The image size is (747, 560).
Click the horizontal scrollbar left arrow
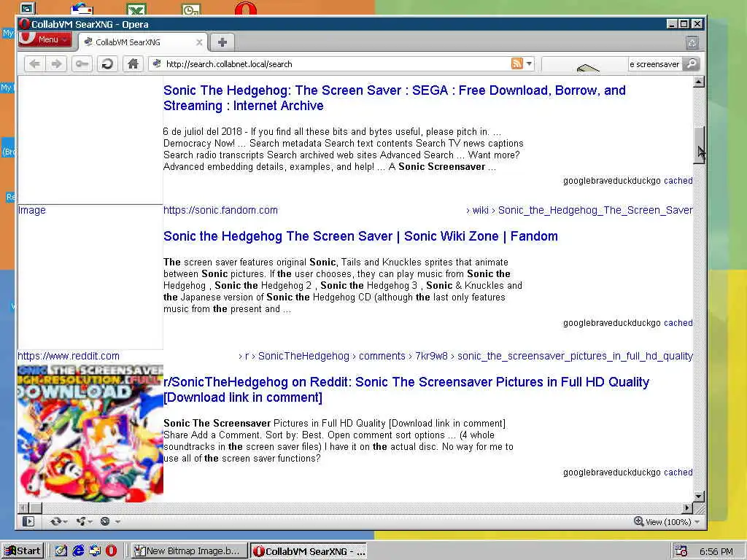(23, 507)
